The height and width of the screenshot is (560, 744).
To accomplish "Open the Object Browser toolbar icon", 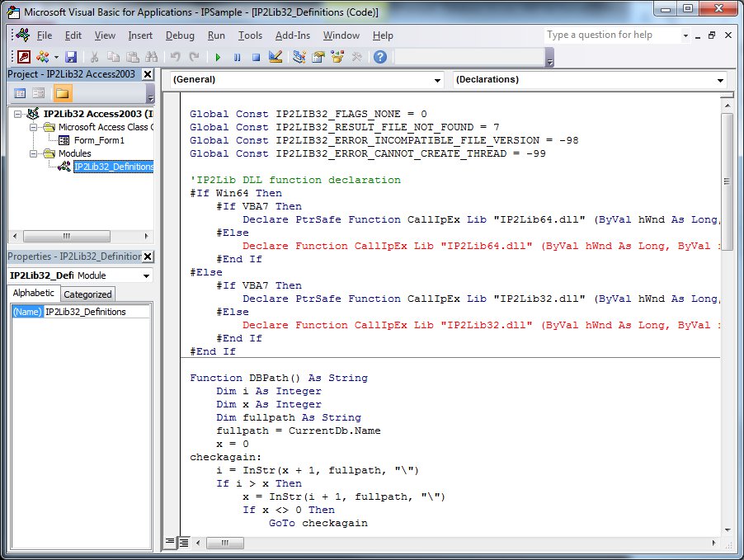I will click(337, 57).
